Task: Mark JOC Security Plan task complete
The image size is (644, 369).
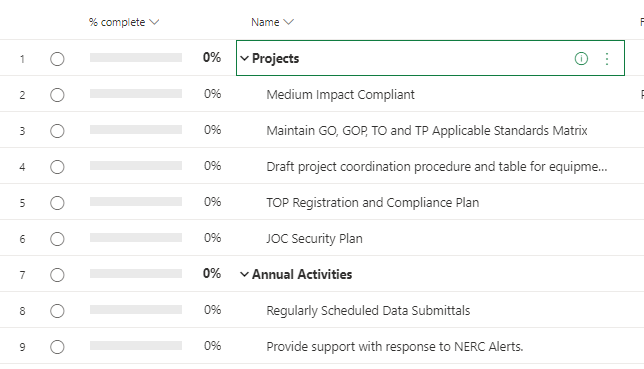Action: click(57, 239)
